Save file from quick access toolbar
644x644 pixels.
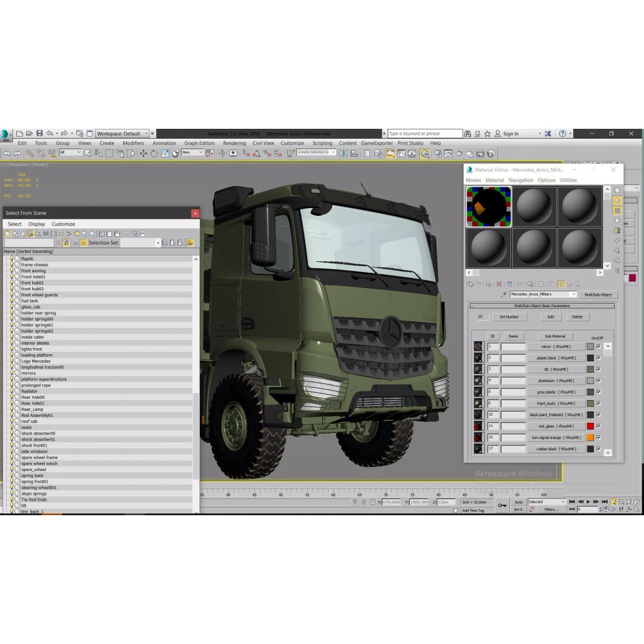click(39, 134)
